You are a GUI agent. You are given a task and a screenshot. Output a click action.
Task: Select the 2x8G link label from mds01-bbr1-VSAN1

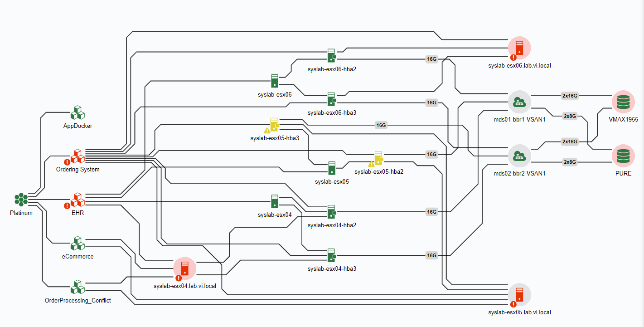point(570,116)
